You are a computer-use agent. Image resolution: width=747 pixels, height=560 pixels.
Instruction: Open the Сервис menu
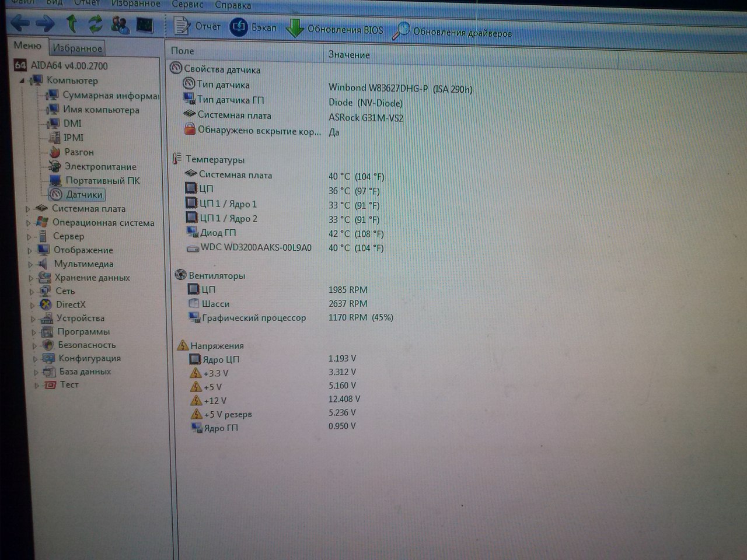coord(187,4)
